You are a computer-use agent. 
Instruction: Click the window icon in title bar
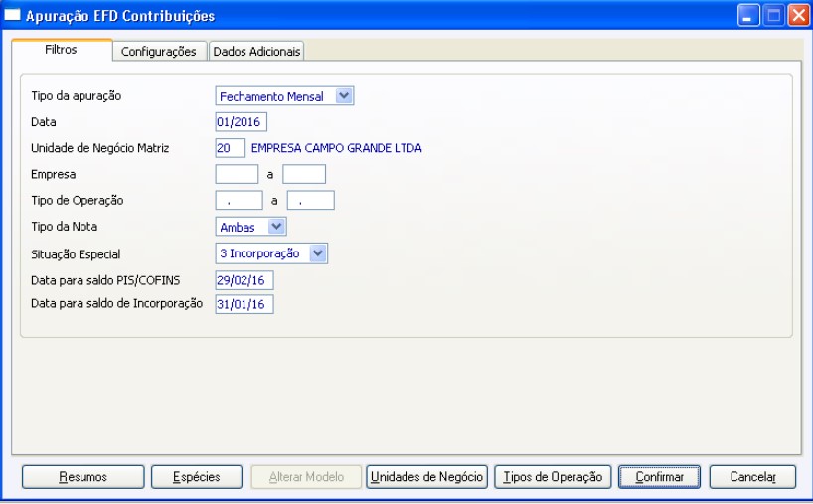(12, 15)
